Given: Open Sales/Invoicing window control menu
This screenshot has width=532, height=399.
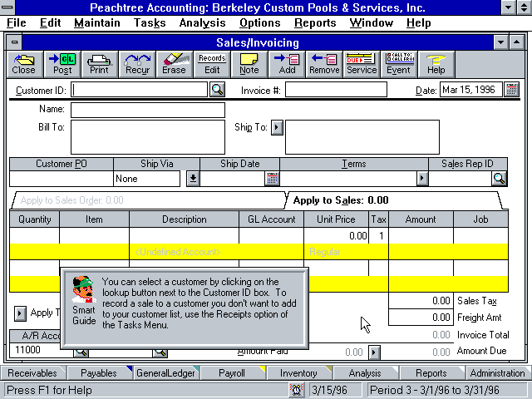Looking at the screenshot, I should (14, 42).
